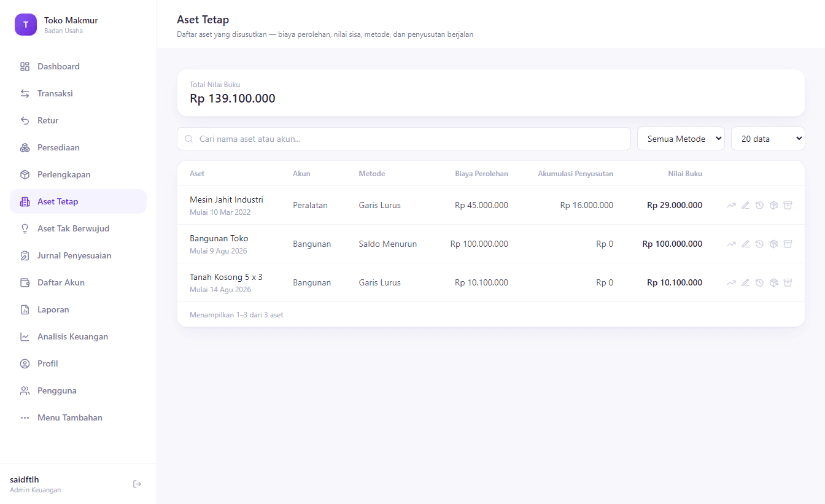View the history clock icon for Mesin Jahit Industri
The width and height of the screenshot is (825, 504).
[759, 206]
